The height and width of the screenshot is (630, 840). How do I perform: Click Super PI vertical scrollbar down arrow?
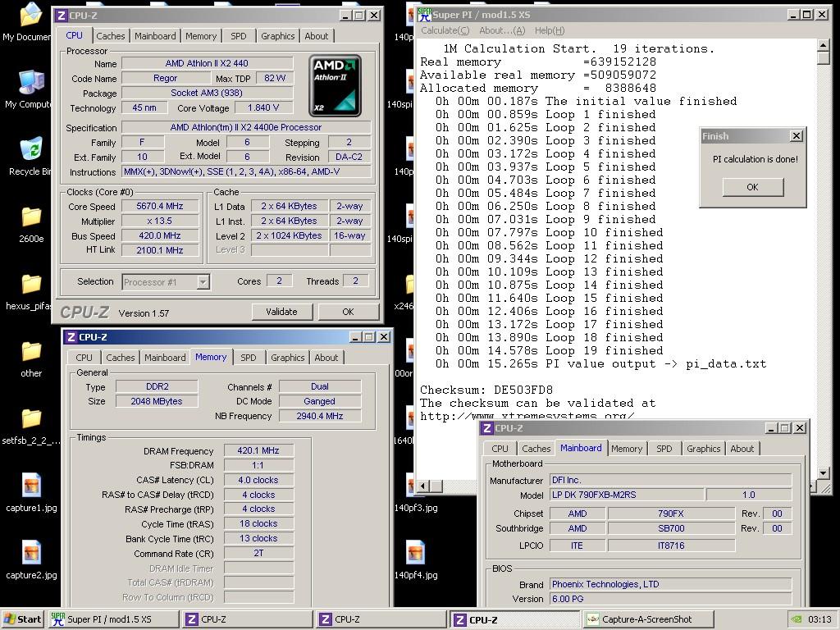click(x=824, y=472)
